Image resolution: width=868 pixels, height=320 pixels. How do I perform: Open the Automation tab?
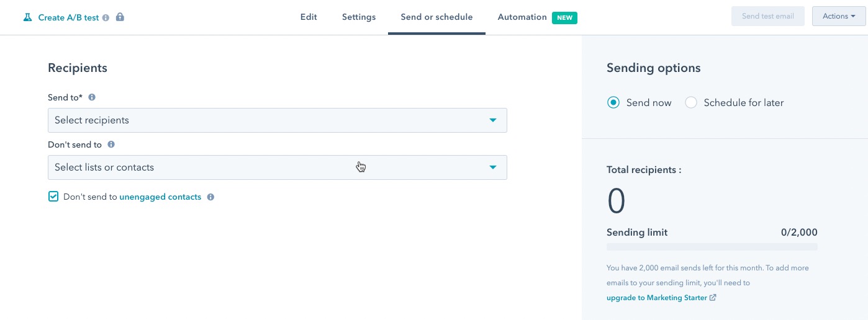coord(522,17)
